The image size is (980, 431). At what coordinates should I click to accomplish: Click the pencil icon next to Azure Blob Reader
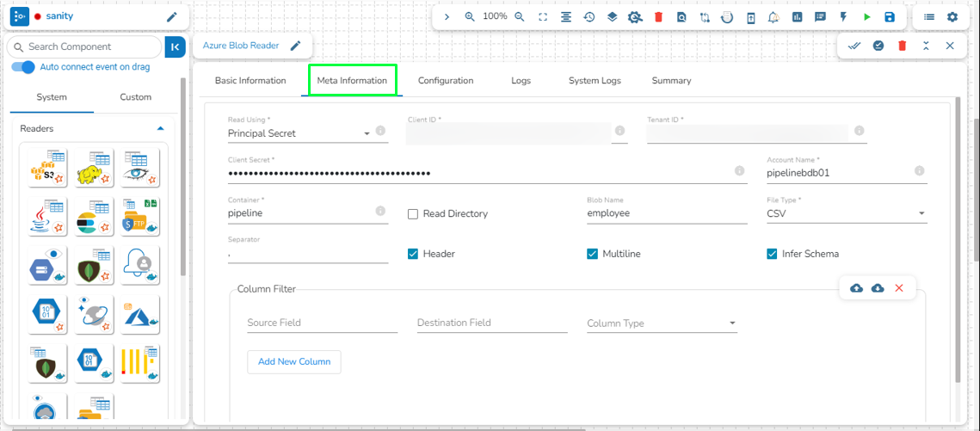point(295,46)
